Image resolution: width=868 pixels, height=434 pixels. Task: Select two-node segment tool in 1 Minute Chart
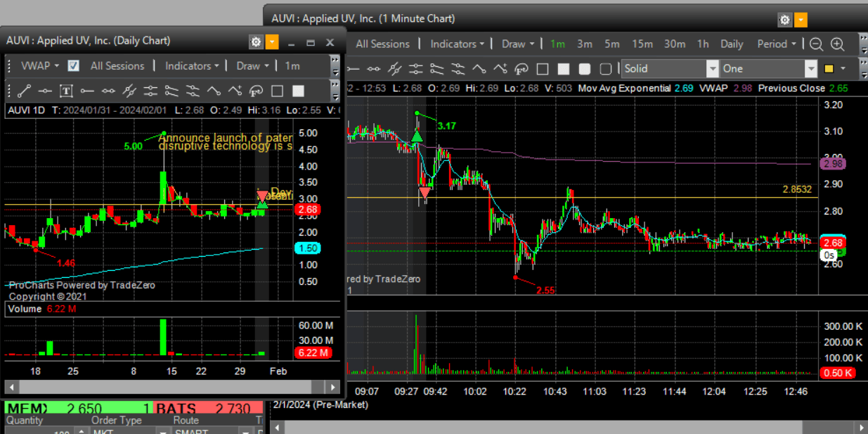(x=374, y=69)
